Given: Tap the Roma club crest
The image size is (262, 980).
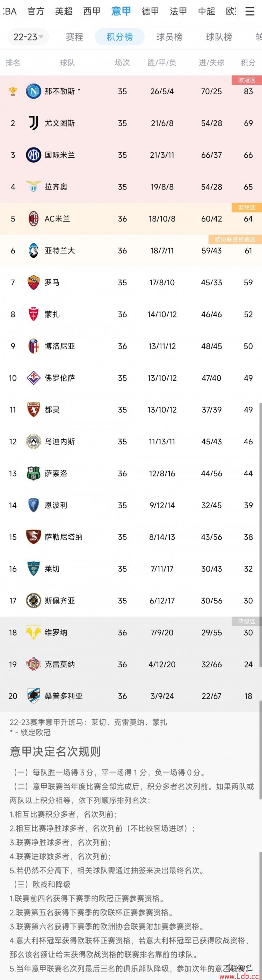Looking at the screenshot, I should (34, 282).
